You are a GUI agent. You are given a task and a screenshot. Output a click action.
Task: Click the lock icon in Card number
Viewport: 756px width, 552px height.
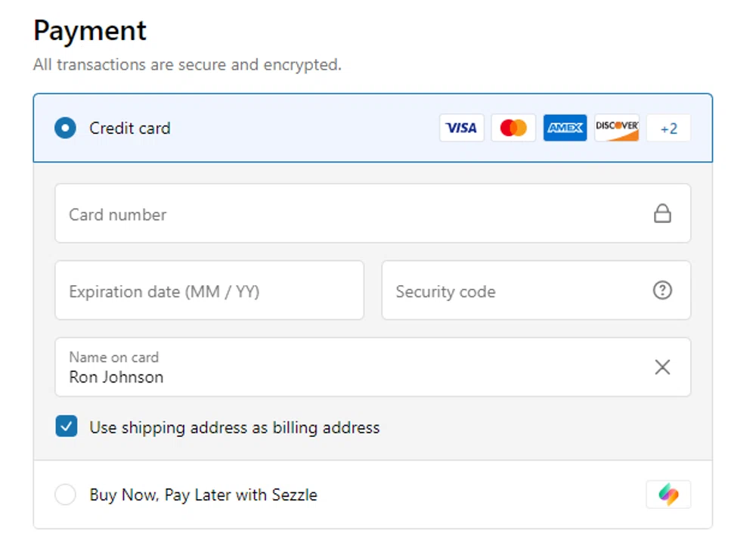[x=662, y=214]
